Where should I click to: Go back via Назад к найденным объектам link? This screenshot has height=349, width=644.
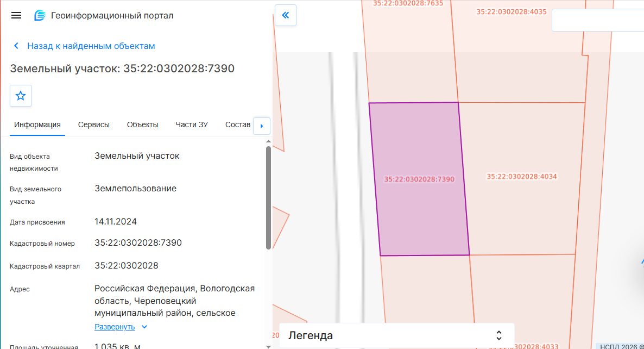[x=91, y=46]
